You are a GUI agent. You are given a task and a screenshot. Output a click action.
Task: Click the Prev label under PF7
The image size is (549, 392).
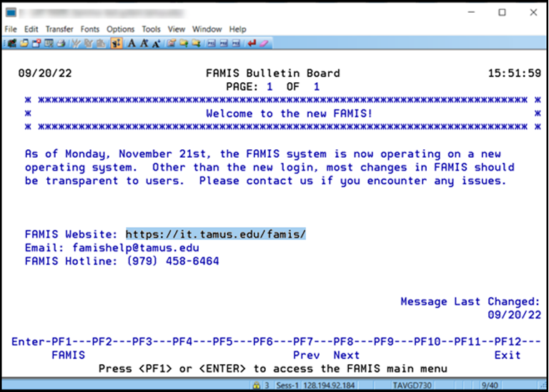tap(307, 355)
